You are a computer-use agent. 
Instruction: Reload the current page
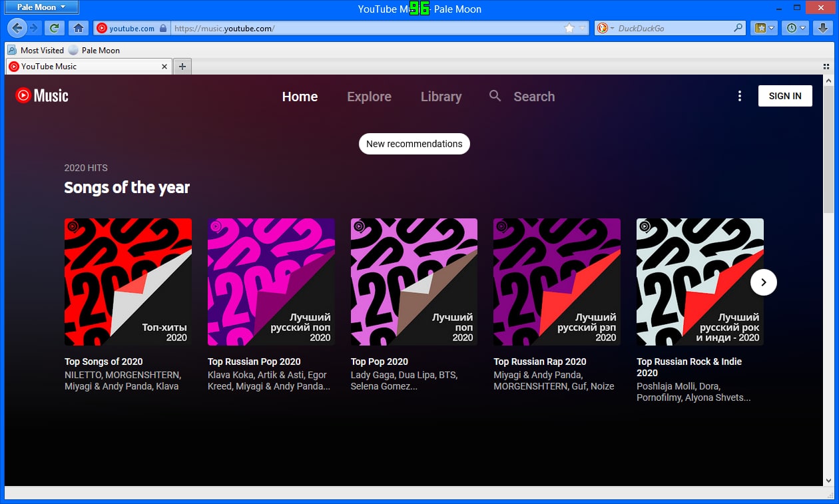click(x=54, y=28)
